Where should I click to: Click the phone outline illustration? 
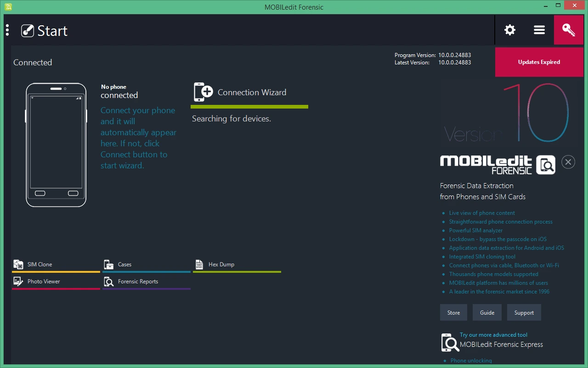click(56, 145)
